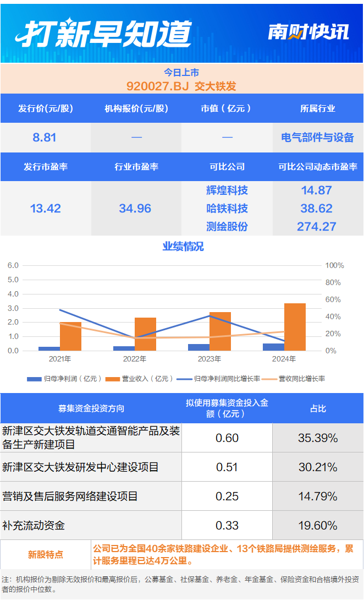The height and width of the screenshot is (600, 364).
Task: Click percentage 30.21%
Action: pyautogui.click(x=318, y=467)
